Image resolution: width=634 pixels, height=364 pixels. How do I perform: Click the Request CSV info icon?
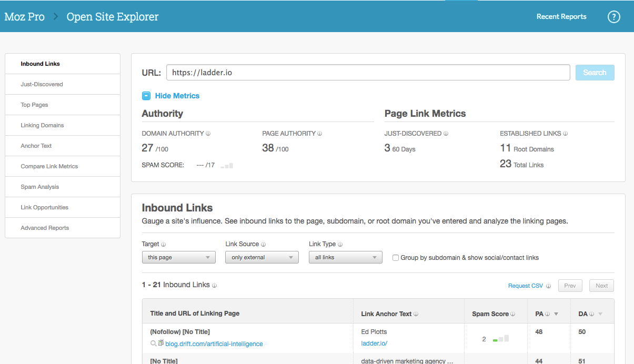tap(548, 286)
